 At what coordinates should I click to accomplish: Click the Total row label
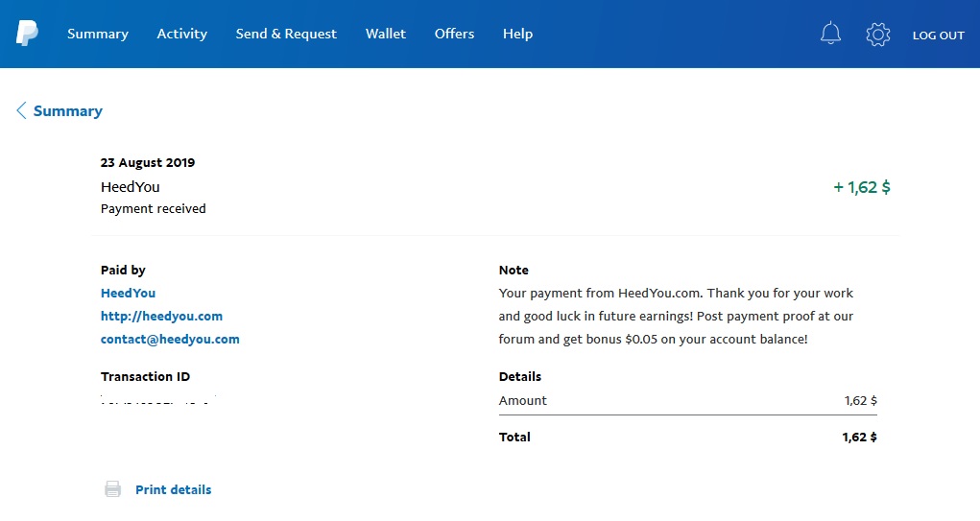[x=514, y=438]
